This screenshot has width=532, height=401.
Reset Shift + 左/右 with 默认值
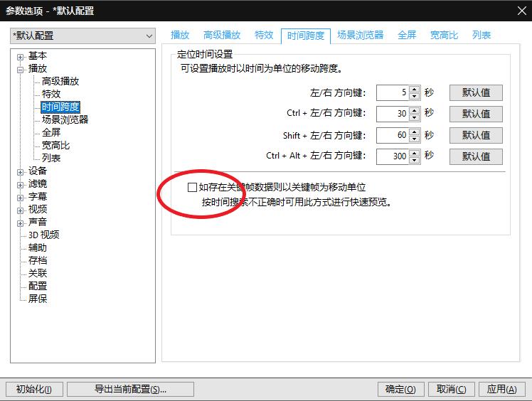click(476, 135)
